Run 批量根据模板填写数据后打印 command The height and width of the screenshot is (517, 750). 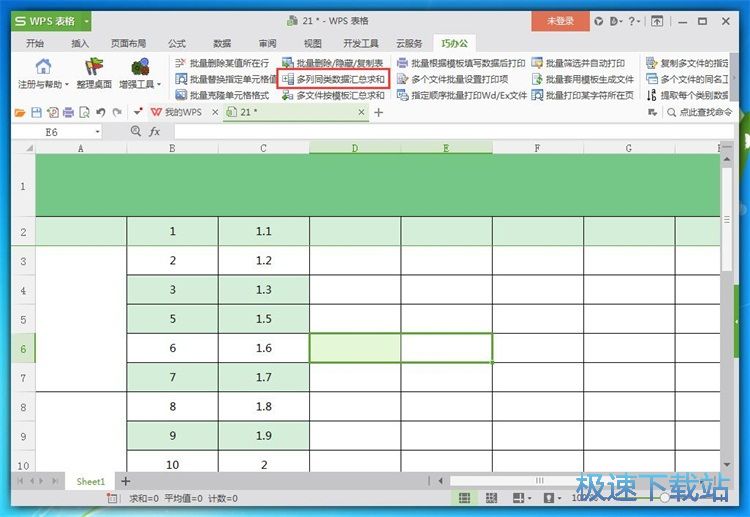pos(461,63)
